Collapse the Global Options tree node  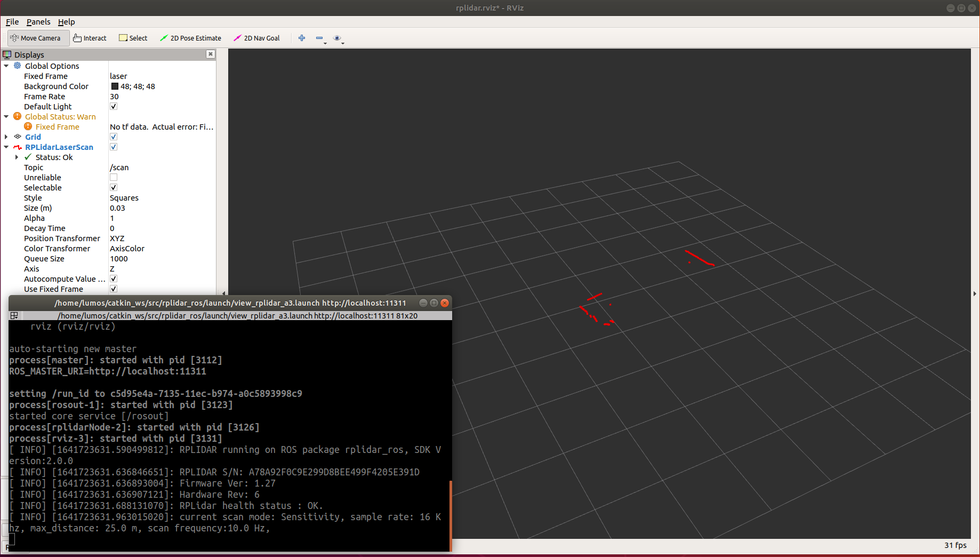[x=6, y=66]
